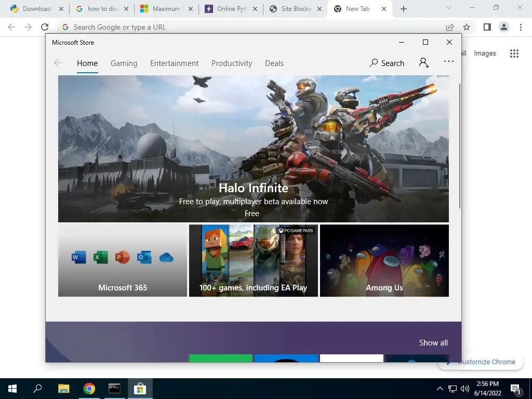Open a new Chrome tab with plus button

tap(403, 9)
